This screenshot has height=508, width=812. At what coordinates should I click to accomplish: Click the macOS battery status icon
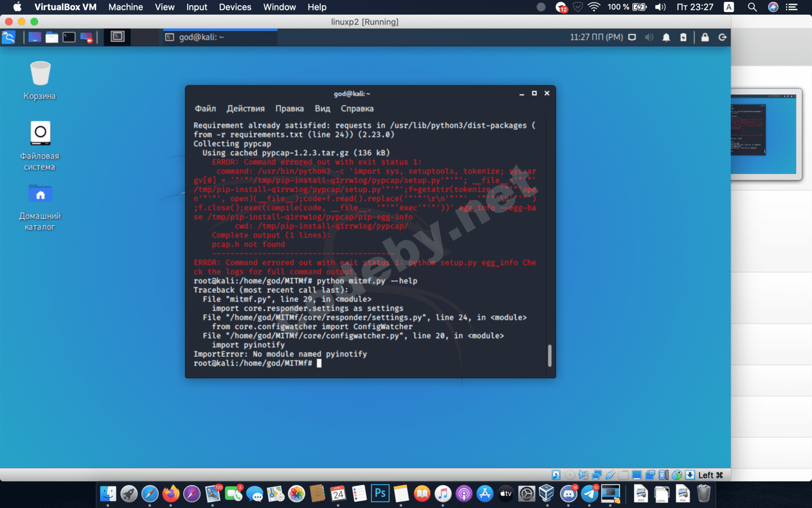click(x=639, y=7)
